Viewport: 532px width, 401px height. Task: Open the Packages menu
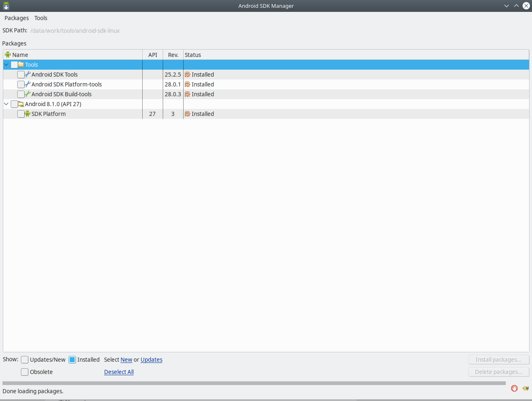pyautogui.click(x=17, y=18)
